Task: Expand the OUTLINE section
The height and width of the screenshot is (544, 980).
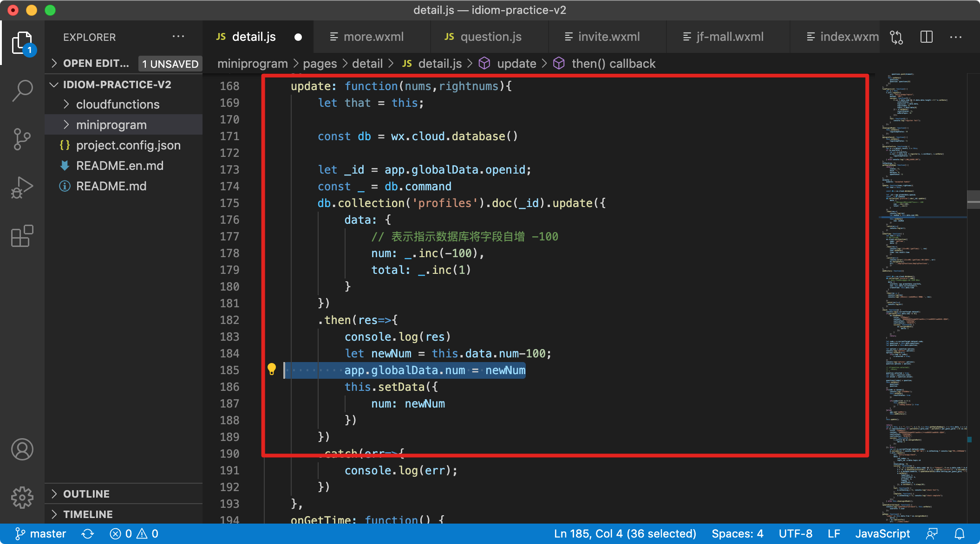Action: pos(86,494)
